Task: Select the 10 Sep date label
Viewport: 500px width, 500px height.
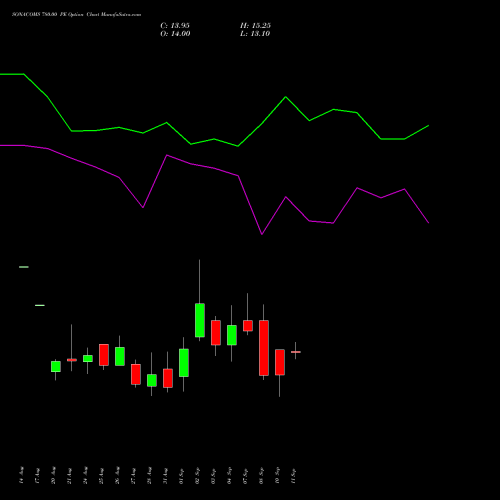Action: pyautogui.click(x=278, y=476)
